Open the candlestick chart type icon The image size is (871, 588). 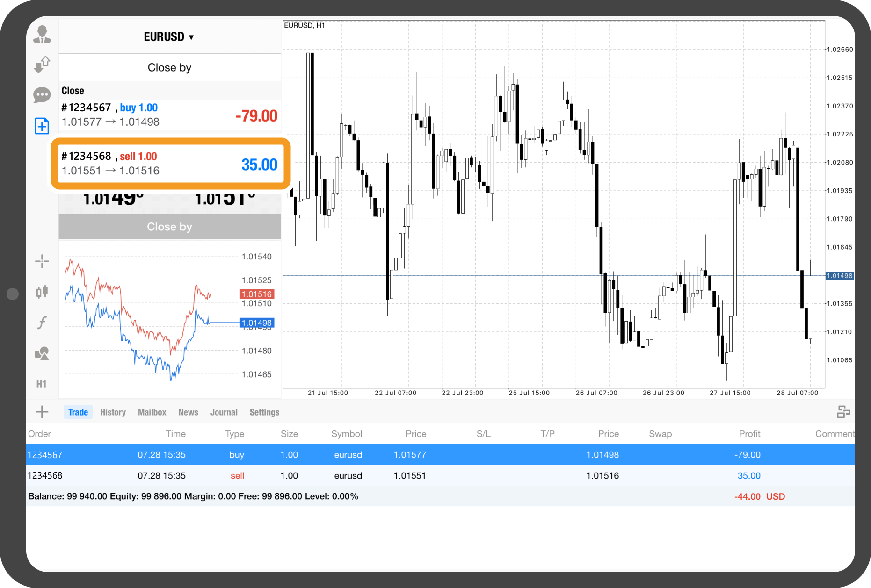(42, 292)
